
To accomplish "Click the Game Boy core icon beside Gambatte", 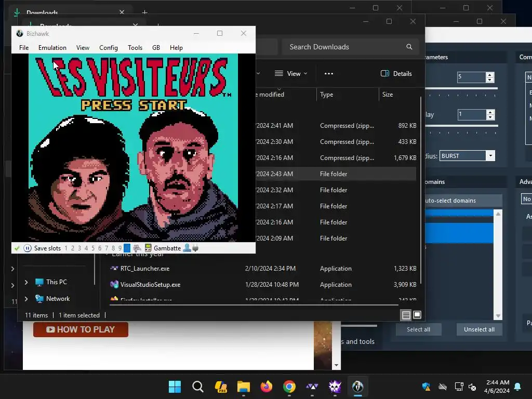I will tap(148, 248).
